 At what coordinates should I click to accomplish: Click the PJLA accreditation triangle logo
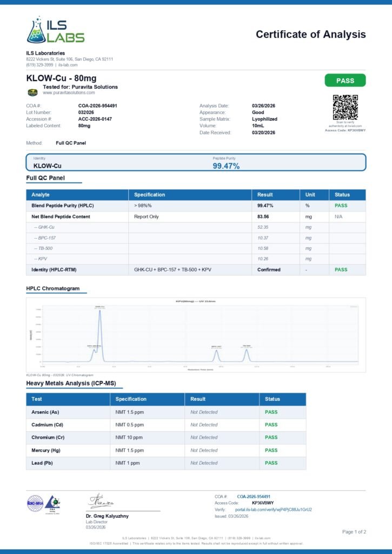pos(52,504)
